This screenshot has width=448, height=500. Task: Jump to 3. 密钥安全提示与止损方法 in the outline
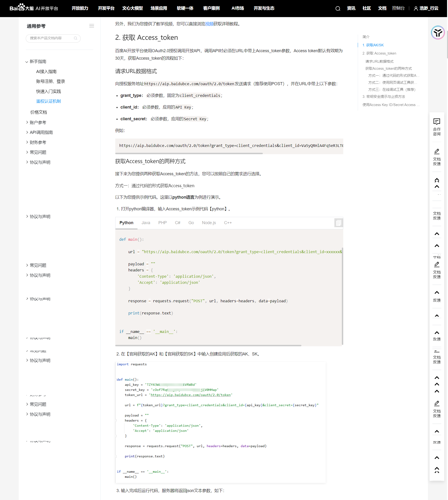coord(383,97)
